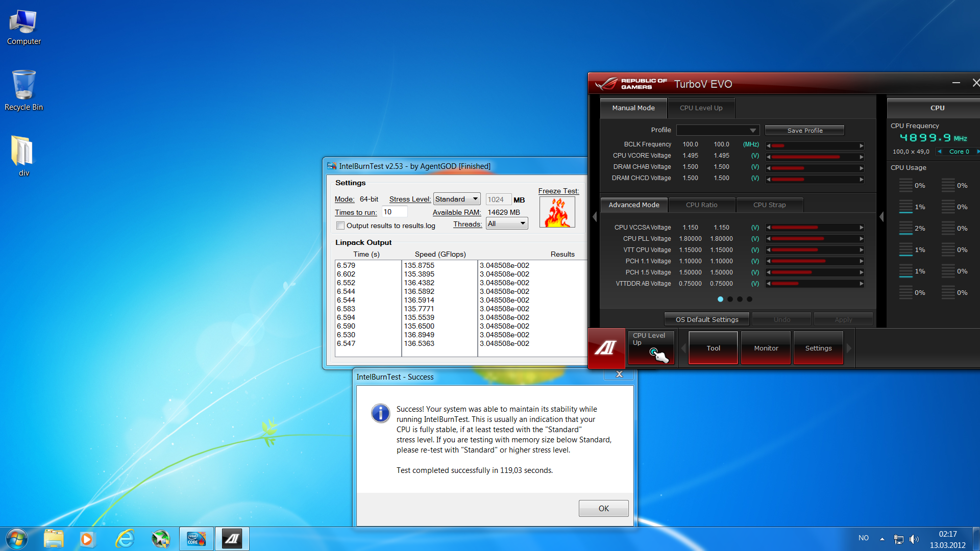Enable Output results to results.log checkbox

pyautogui.click(x=340, y=226)
